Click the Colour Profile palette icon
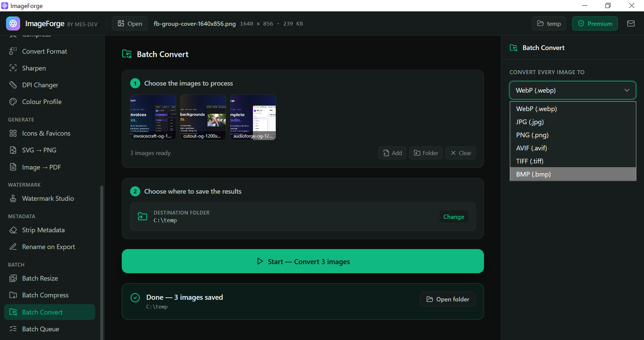This screenshot has height=340, width=644. pyautogui.click(x=13, y=102)
